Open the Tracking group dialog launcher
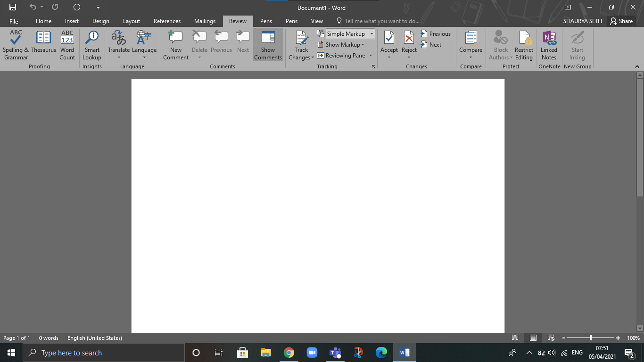Viewport: 644px width, 362px height. pyautogui.click(x=373, y=67)
